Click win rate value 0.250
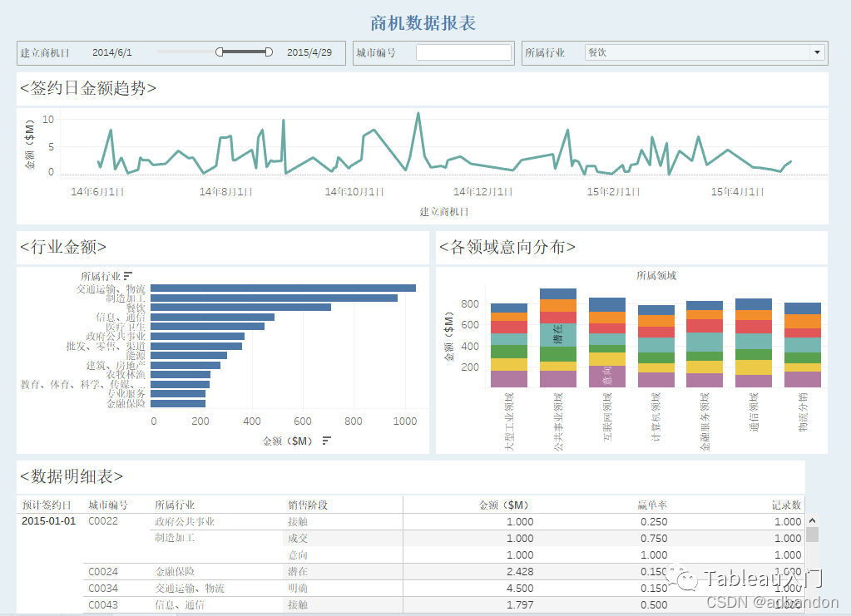Viewport: 851px width, 616px height. (x=654, y=522)
